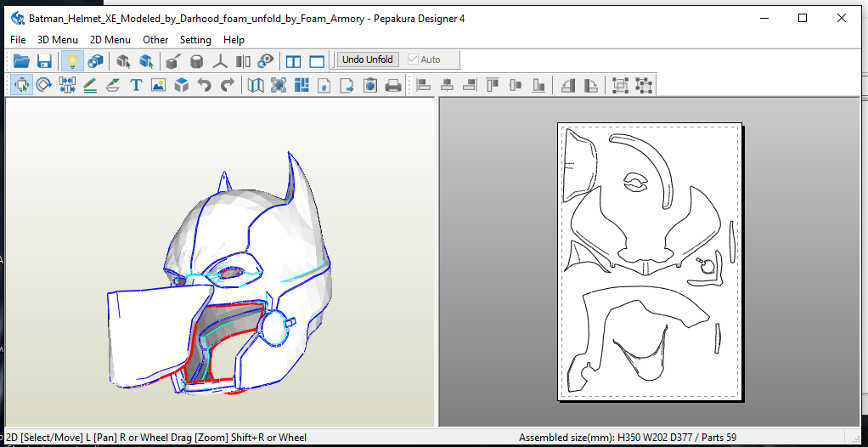Image resolution: width=868 pixels, height=447 pixels.
Task: Click the page with blue arrow icon
Action: 347,85
